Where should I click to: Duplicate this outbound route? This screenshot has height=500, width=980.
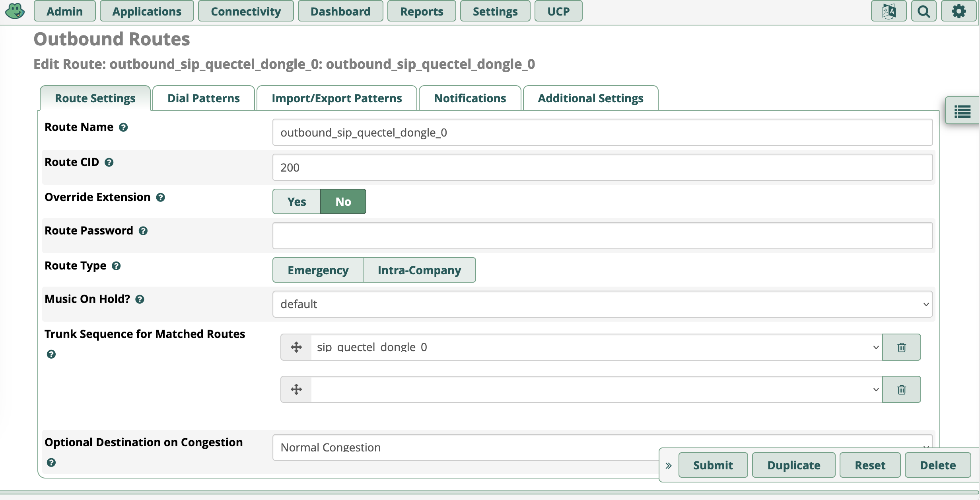[793, 465]
